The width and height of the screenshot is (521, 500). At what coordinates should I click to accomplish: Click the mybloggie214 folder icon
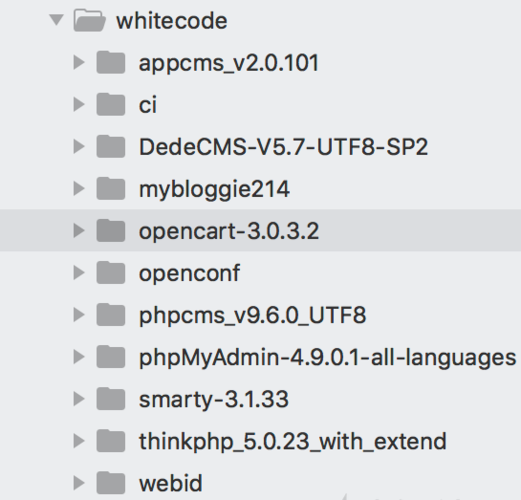pyautogui.click(x=111, y=188)
